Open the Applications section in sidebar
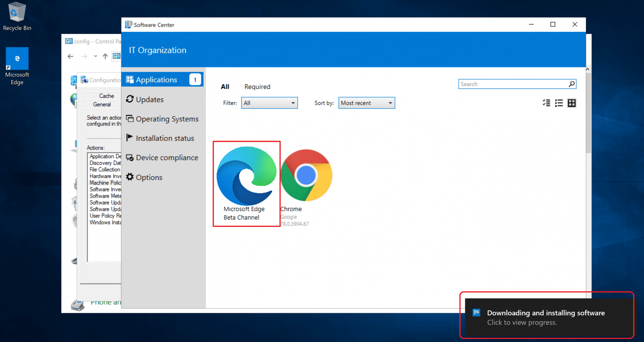This screenshot has width=644, height=342. 163,79
